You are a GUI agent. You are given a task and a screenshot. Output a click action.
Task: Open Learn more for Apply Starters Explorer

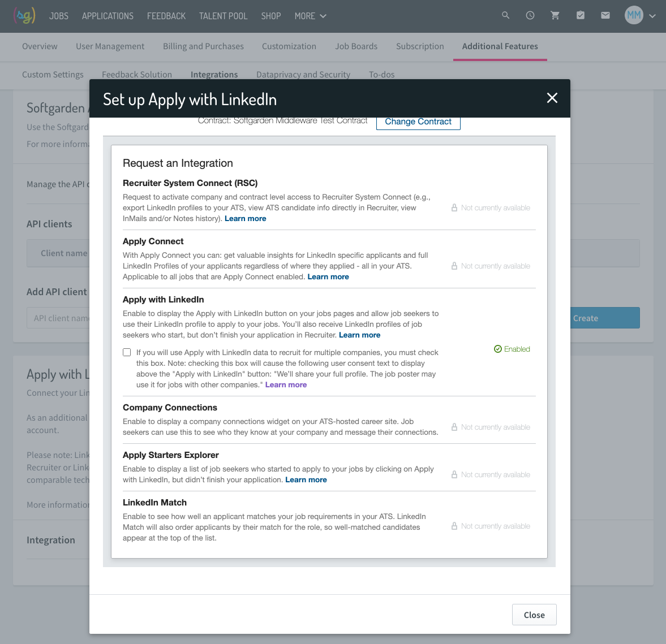pos(306,479)
